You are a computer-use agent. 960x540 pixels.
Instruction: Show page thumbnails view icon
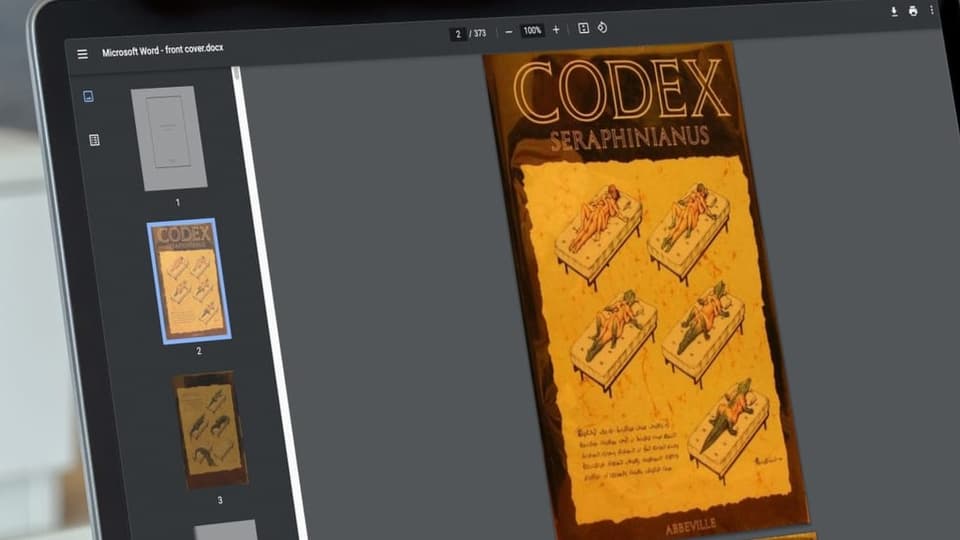[88, 96]
